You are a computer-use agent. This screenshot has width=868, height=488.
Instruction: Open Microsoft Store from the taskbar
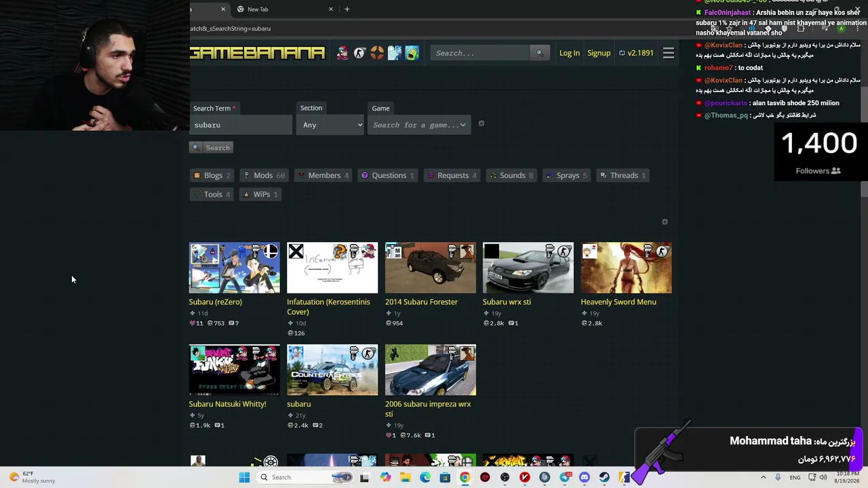pyautogui.click(x=445, y=477)
